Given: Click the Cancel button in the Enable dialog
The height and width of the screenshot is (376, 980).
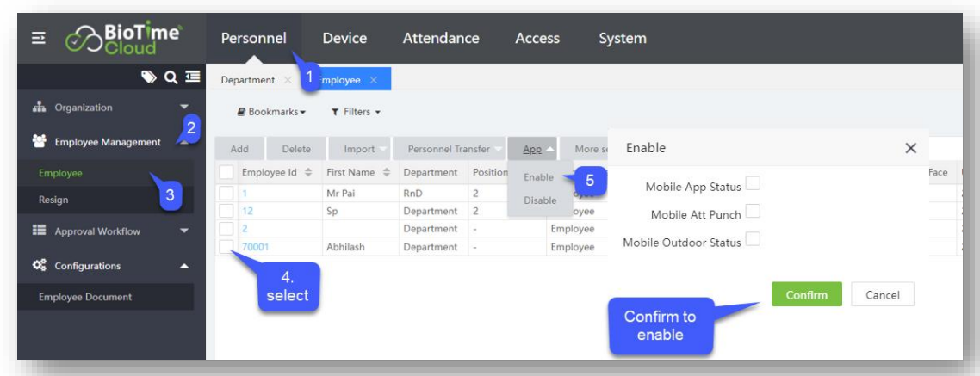Looking at the screenshot, I should pos(882,295).
